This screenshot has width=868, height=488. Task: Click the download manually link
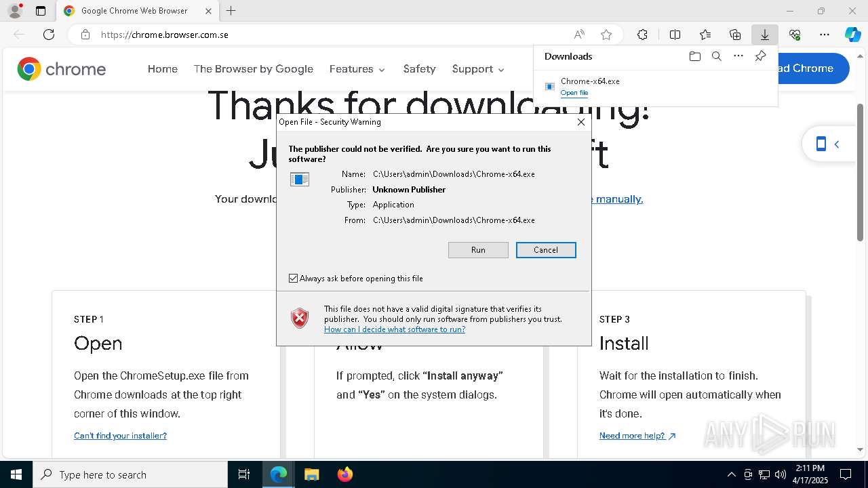point(618,199)
